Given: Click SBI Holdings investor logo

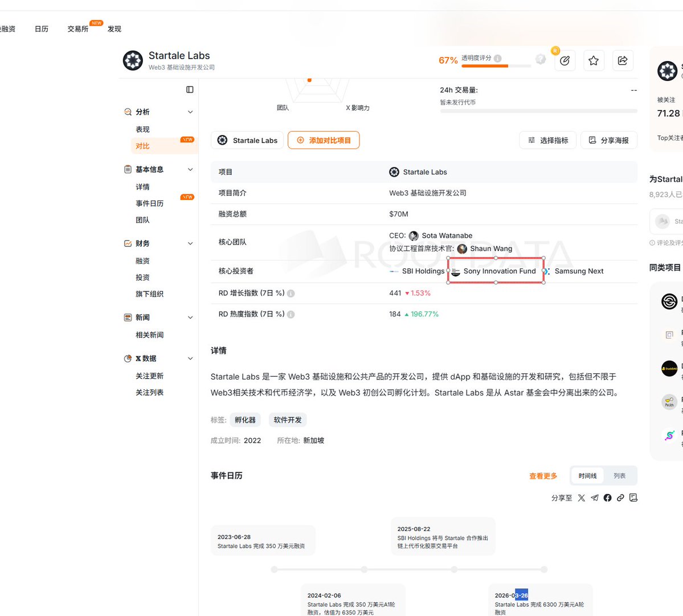Looking at the screenshot, I should click(394, 271).
